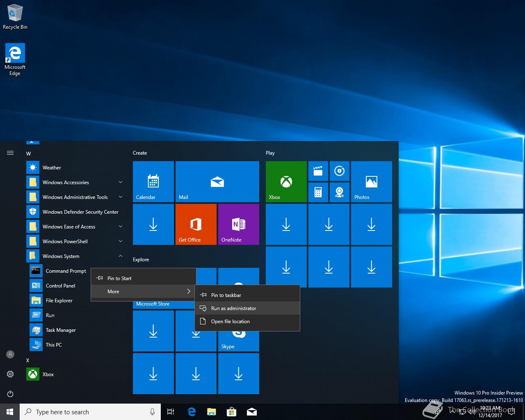Open Xbox from the app list

coord(75,374)
